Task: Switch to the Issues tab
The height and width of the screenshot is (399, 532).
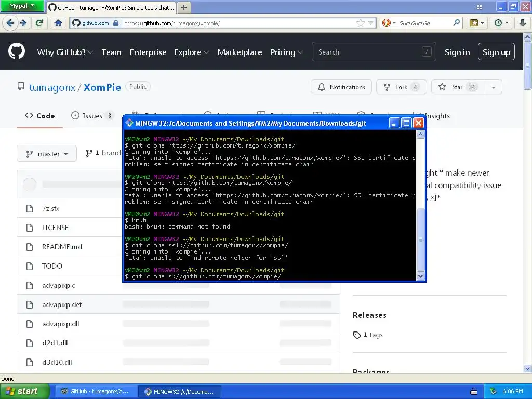Action: tap(91, 116)
